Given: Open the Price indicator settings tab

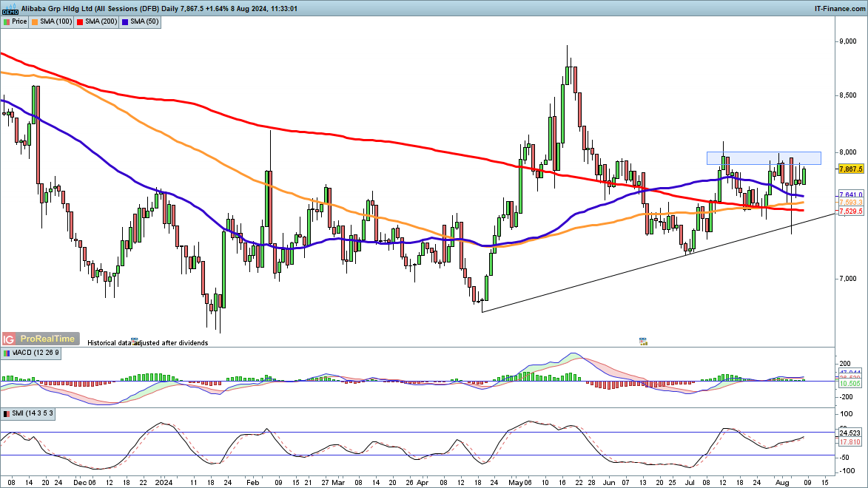Looking at the screenshot, I should 16,22.
